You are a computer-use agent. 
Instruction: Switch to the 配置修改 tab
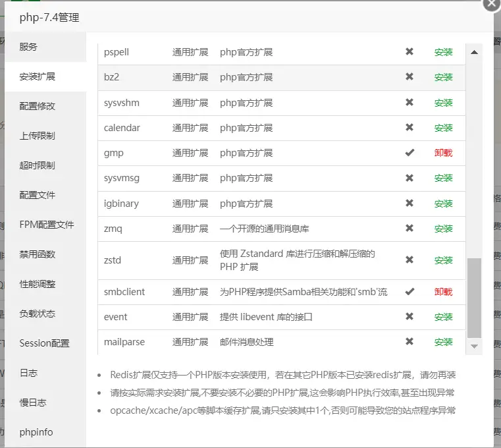38,106
